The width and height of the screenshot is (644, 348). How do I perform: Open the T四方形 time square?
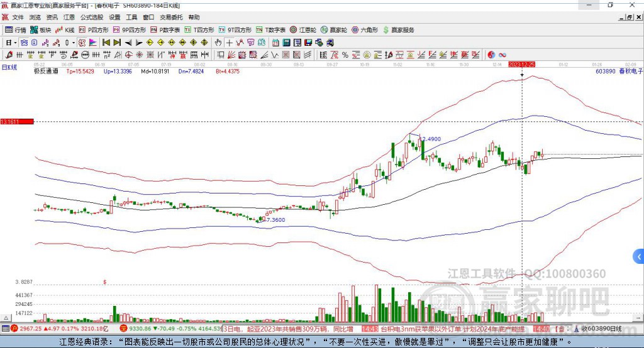point(199,30)
